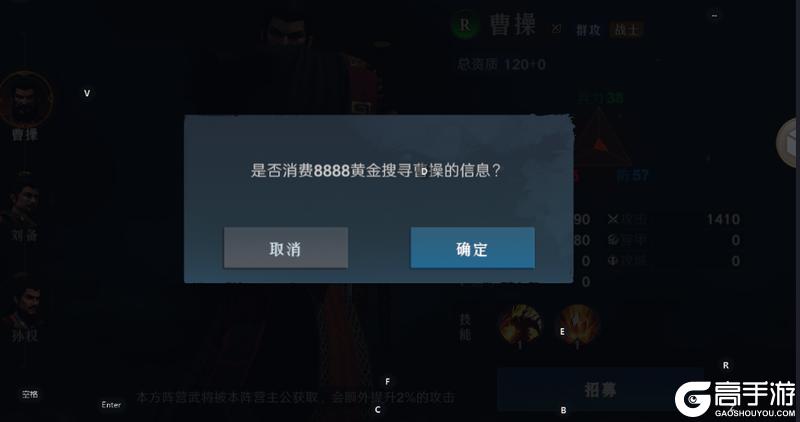
Task: Confirm with the 确定 button
Action: 472,248
